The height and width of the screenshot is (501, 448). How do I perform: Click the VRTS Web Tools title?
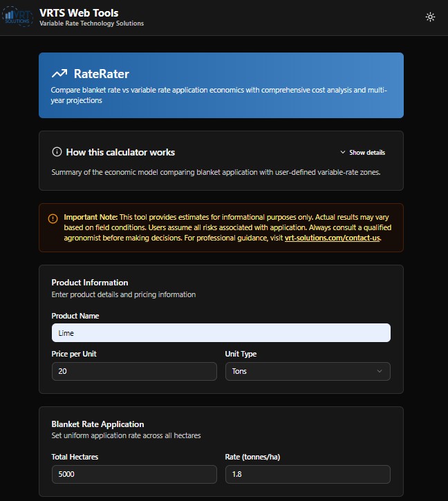click(x=79, y=12)
